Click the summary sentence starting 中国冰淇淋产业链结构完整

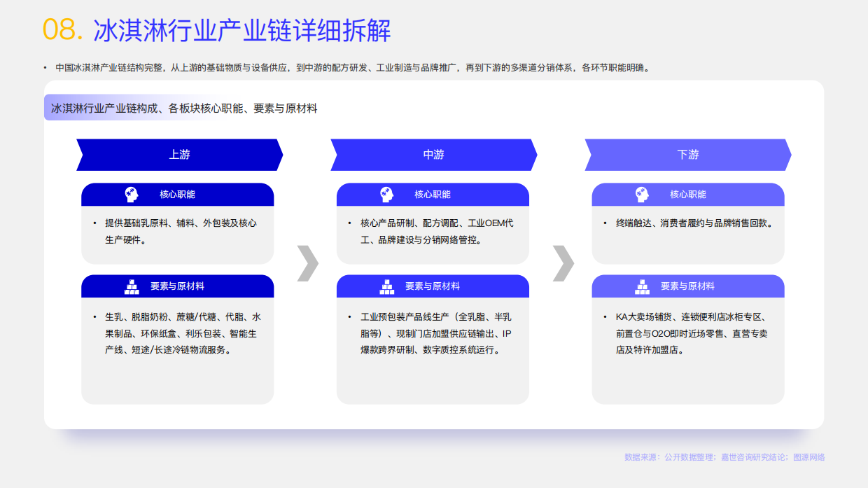point(353,68)
